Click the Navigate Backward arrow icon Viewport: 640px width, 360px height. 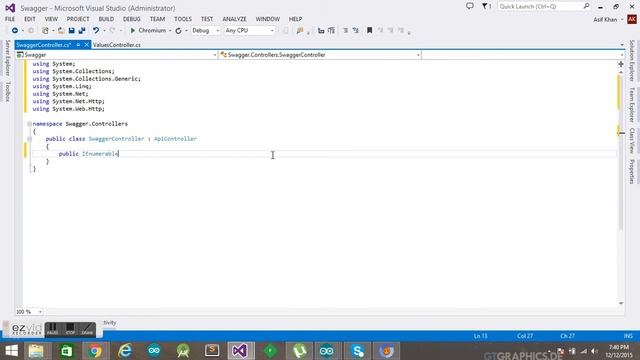click(15, 31)
